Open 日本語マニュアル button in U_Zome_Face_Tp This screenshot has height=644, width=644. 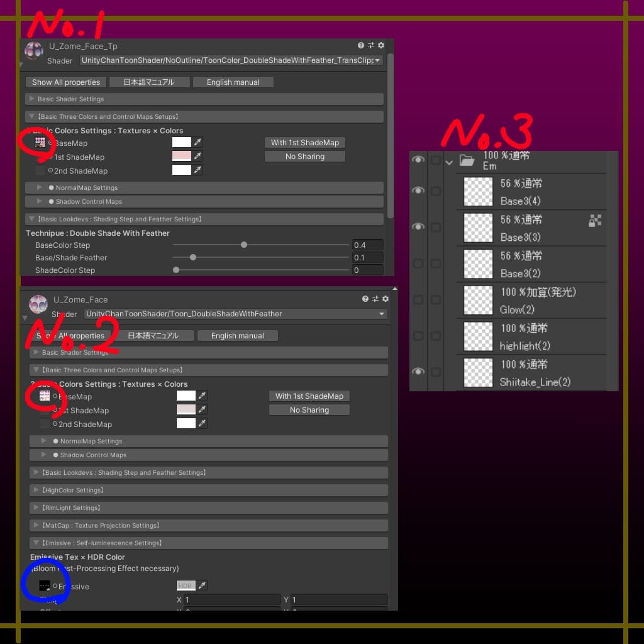pos(149,82)
